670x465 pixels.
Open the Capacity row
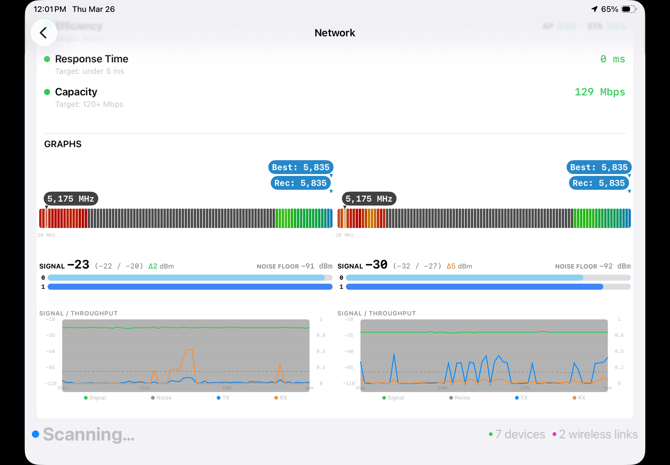click(x=335, y=97)
